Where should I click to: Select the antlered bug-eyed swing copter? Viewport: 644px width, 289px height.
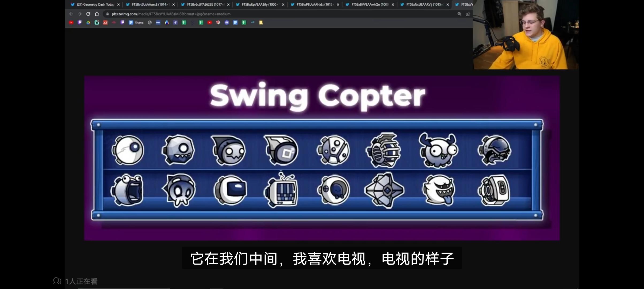[439, 150]
